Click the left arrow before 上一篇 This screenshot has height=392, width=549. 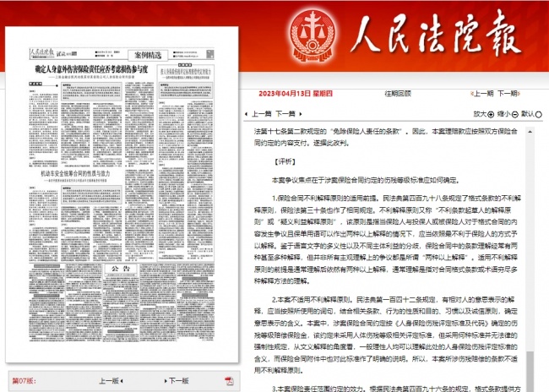pos(247,114)
